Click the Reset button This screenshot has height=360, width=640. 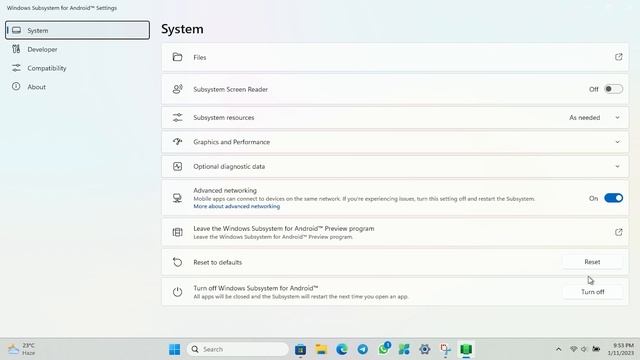592,262
